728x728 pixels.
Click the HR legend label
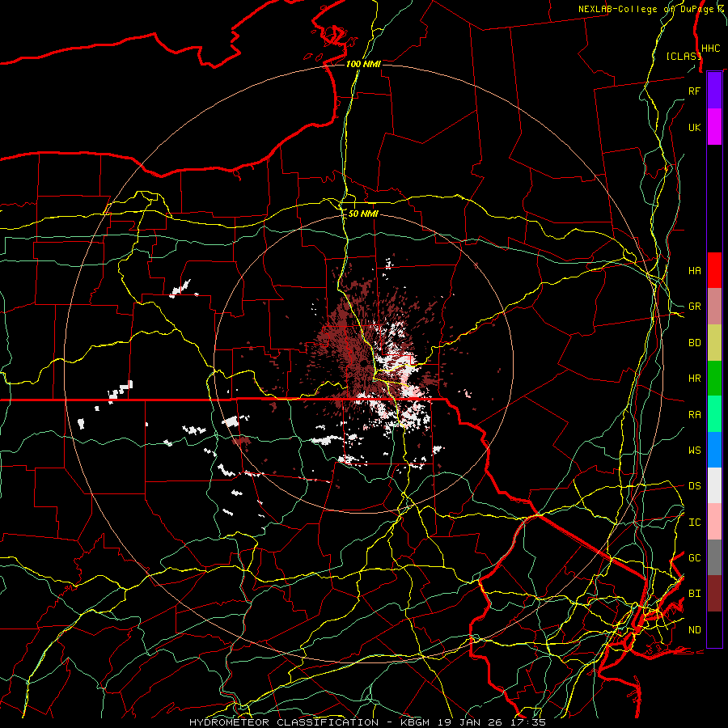click(694, 379)
